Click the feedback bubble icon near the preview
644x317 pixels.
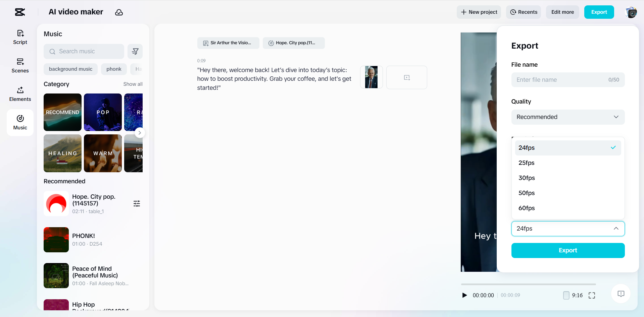click(621, 294)
